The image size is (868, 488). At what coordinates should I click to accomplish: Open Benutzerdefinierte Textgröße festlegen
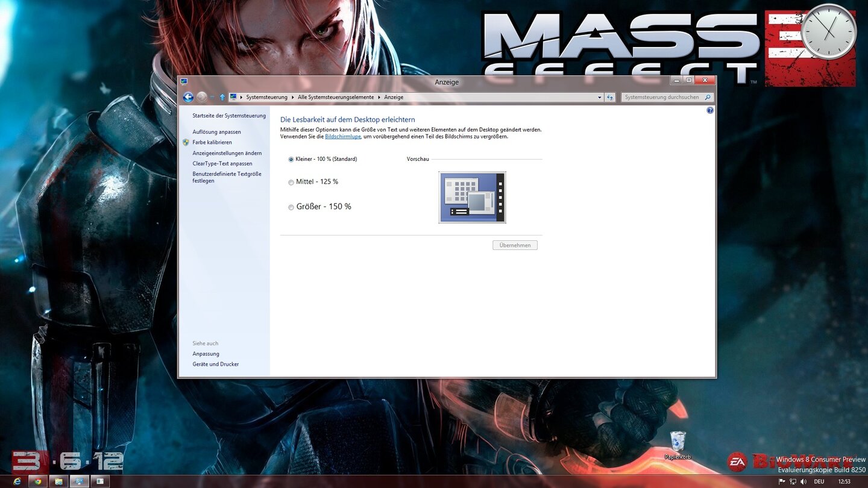coord(227,177)
